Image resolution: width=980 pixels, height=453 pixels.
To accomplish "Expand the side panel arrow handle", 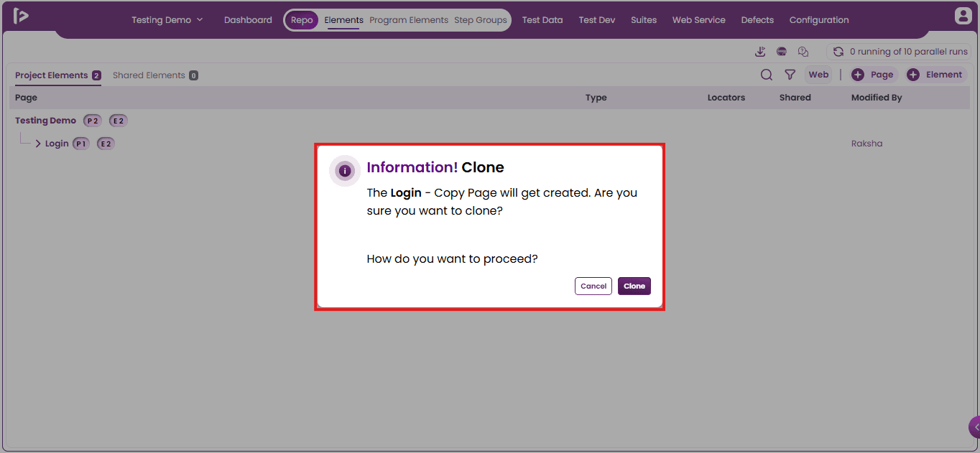I will point(975,427).
